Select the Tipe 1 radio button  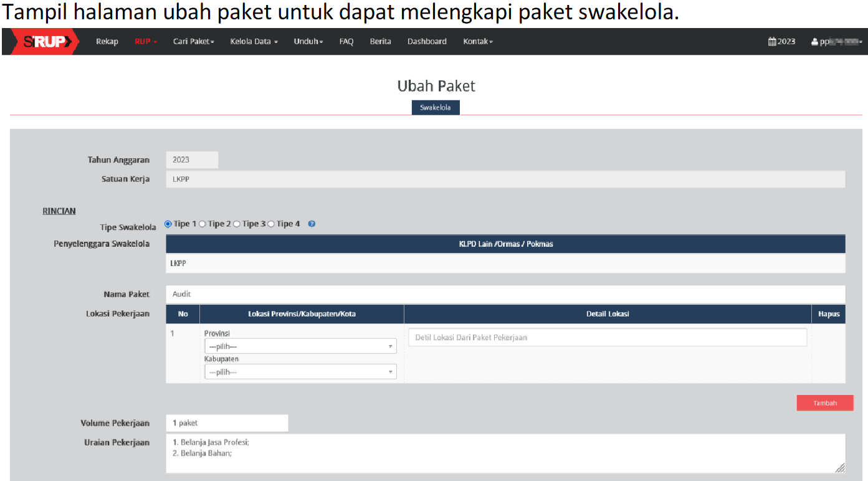tap(168, 224)
